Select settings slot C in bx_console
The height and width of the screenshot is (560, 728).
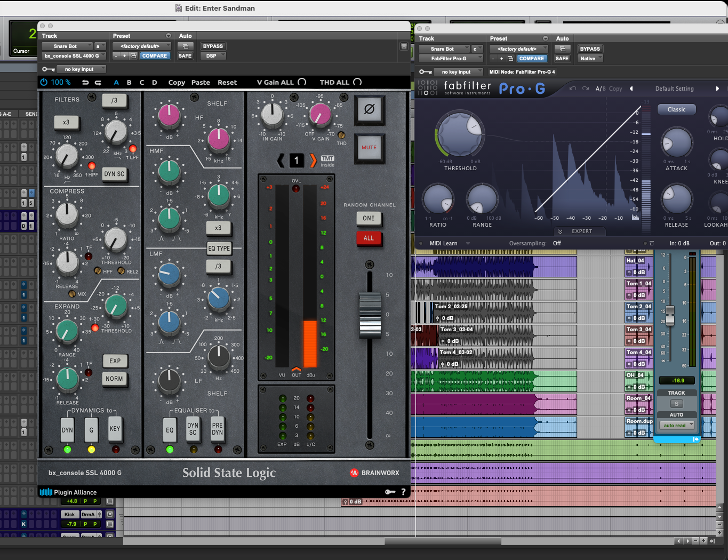pyautogui.click(x=142, y=82)
